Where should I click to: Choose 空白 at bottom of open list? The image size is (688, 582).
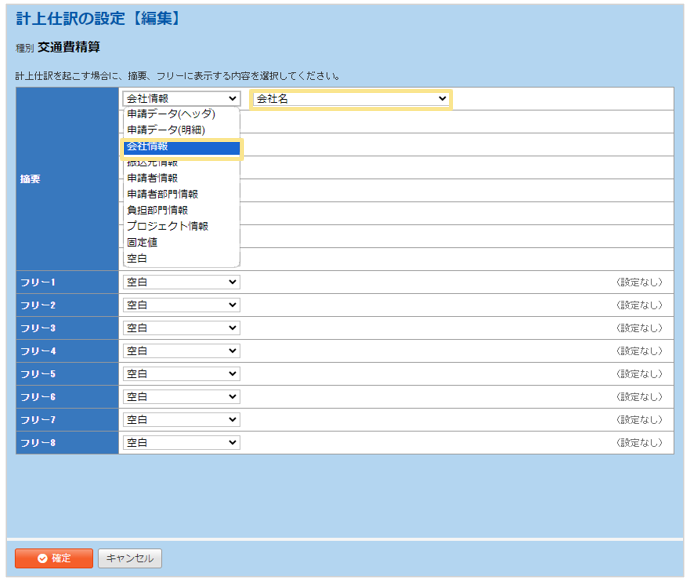(137, 258)
